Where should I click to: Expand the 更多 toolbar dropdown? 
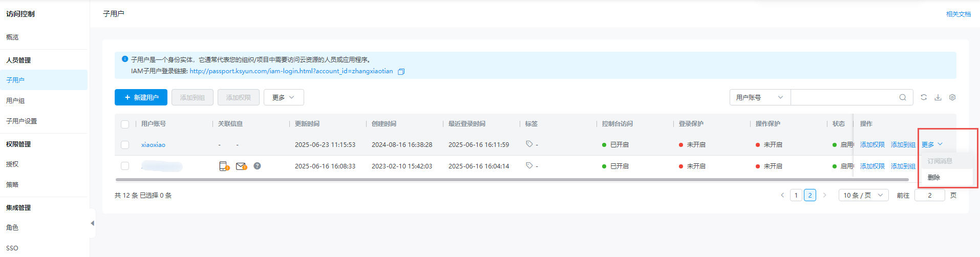click(284, 97)
